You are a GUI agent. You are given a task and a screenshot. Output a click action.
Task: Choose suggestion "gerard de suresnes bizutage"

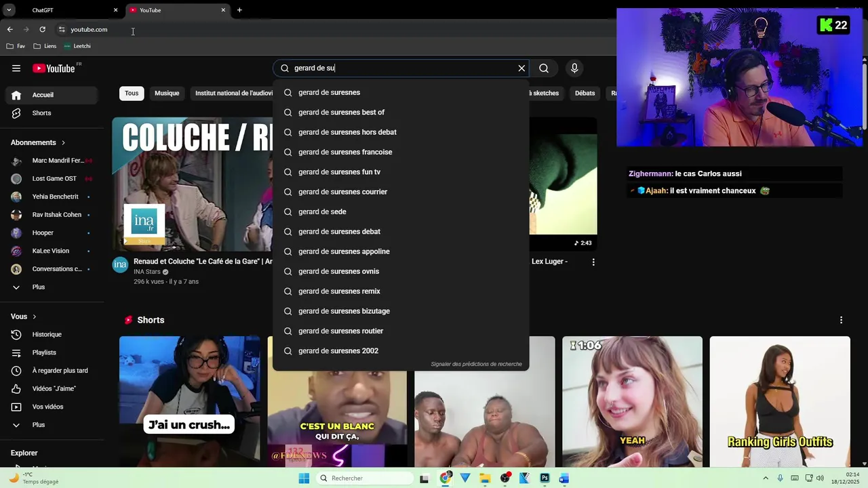click(x=401, y=311)
